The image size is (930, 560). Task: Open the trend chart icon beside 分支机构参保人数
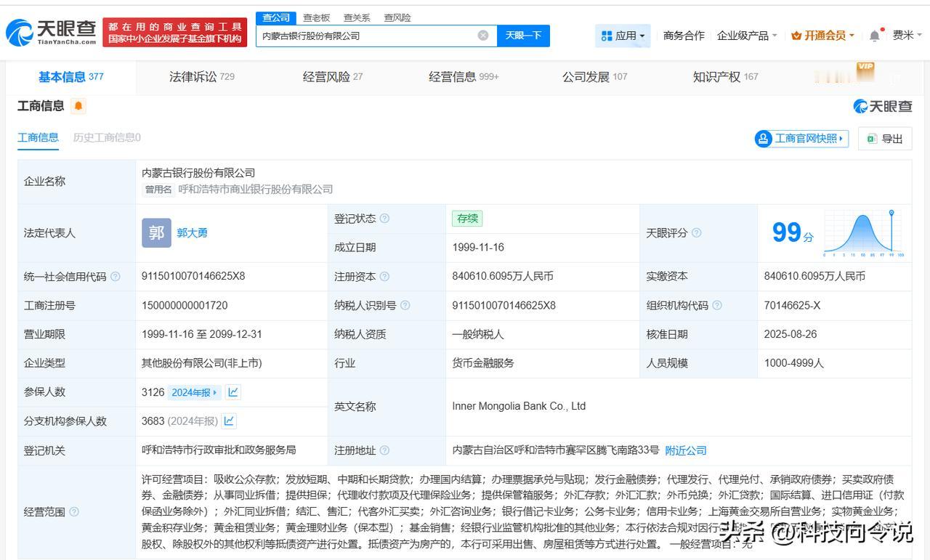pos(229,421)
